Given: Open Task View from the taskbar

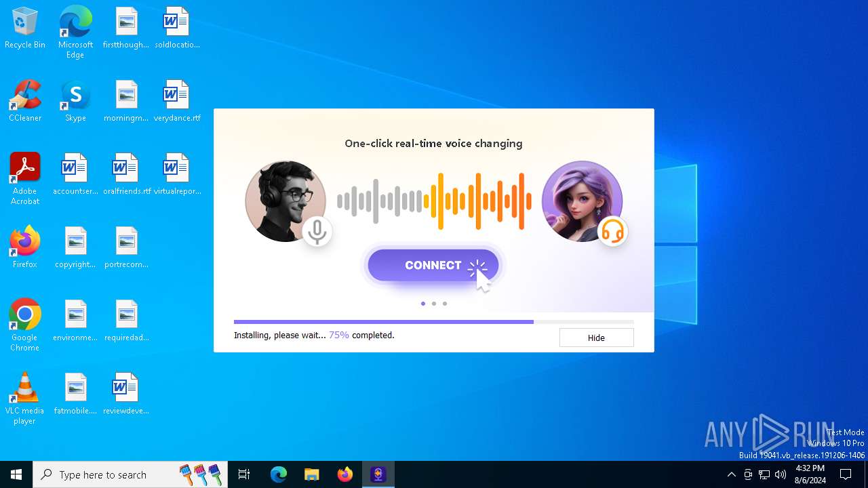Looking at the screenshot, I should pos(244,474).
